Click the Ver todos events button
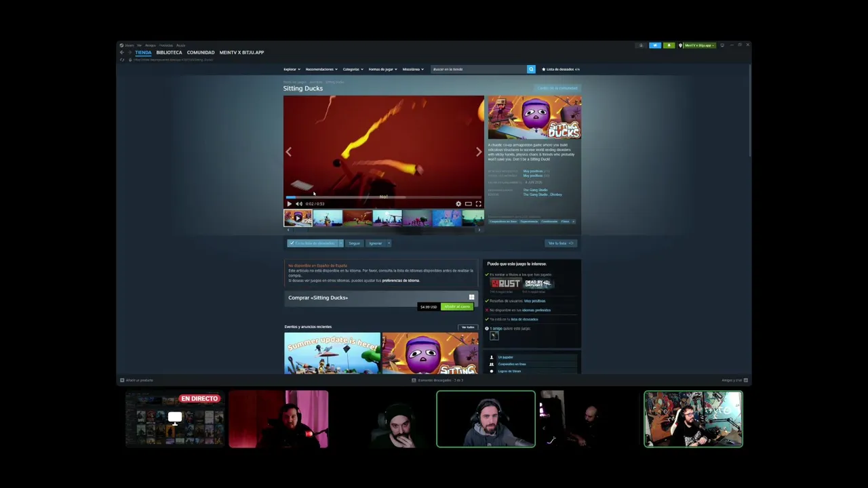Viewport: 868px width, 488px height. (468, 327)
